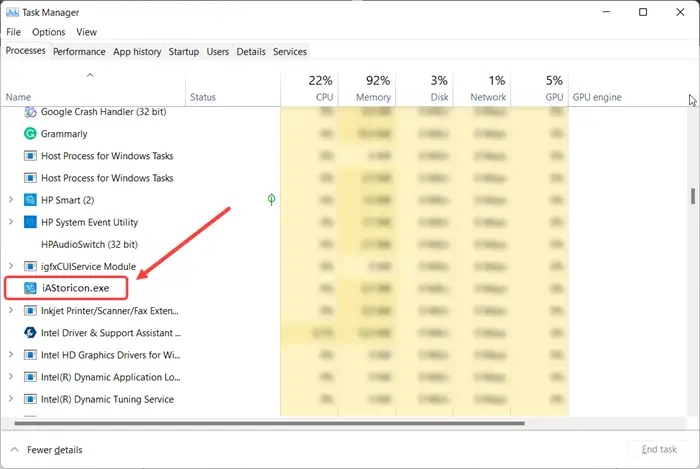Open the View menu

click(86, 32)
